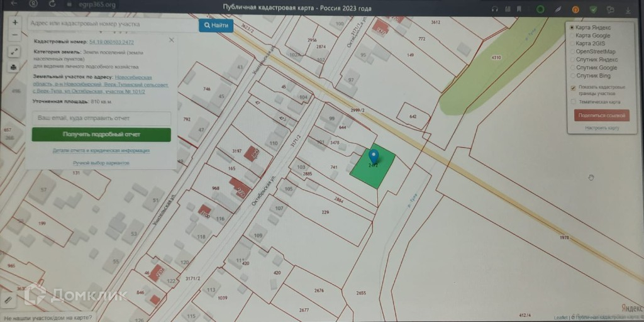Viewport: 644px width, 322px height.
Task: Open Настроить карту link
Action: point(602,128)
